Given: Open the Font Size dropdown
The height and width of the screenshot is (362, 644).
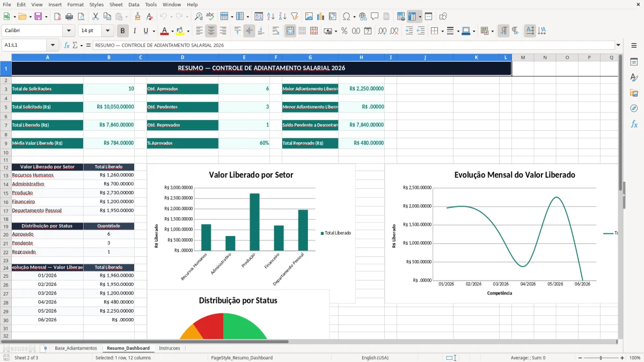Looking at the screenshot, I should tap(108, 31).
